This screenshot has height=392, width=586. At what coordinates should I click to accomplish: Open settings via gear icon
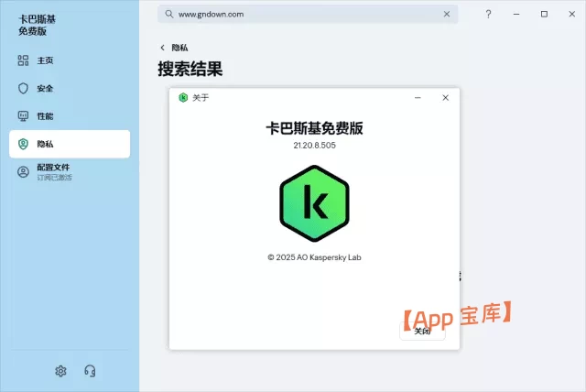60,371
